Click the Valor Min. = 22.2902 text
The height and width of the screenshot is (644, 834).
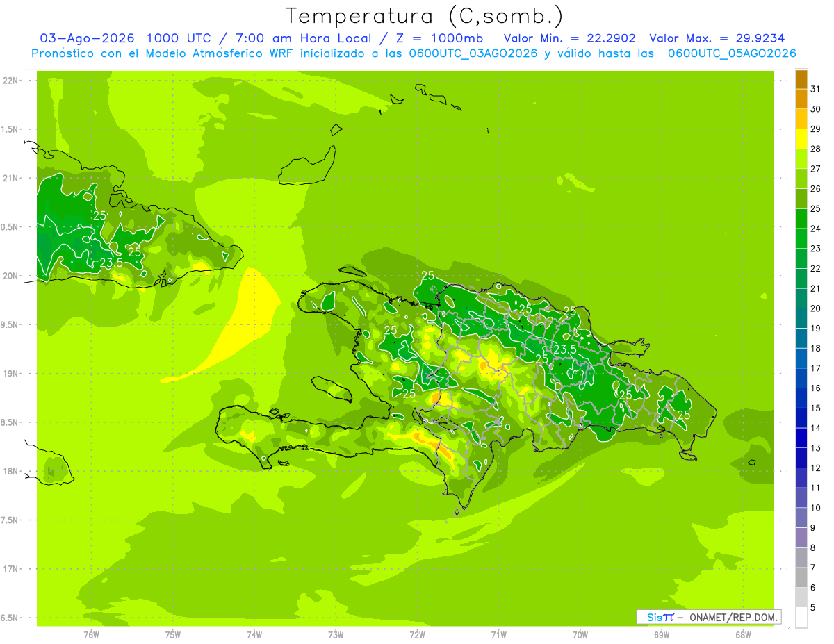point(569,38)
